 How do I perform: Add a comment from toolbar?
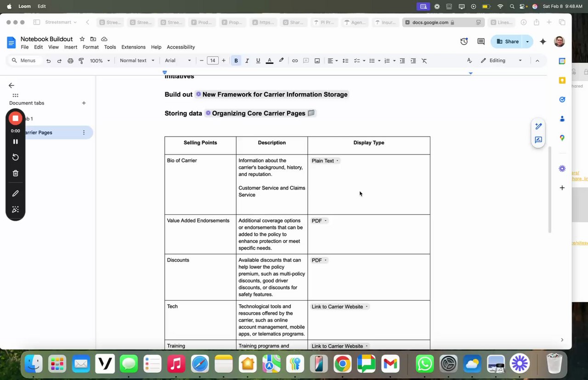(306, 61)
